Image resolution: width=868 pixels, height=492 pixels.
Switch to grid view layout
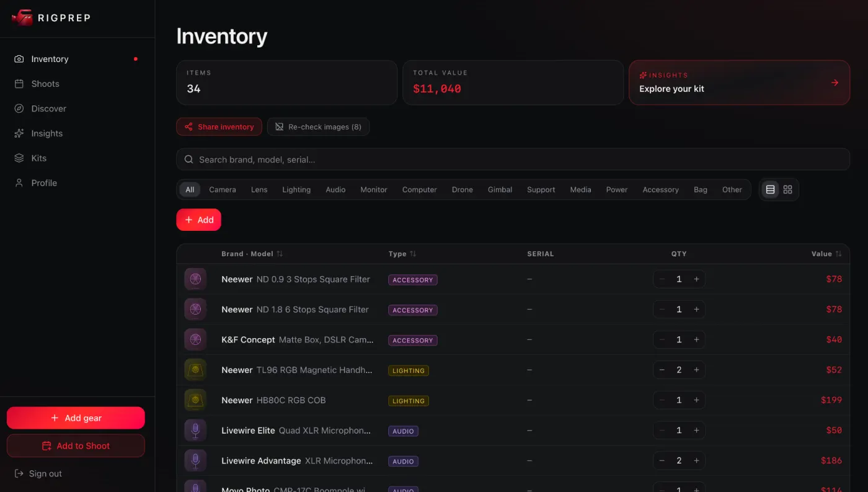pyautogui.click(x=788, y=190)
